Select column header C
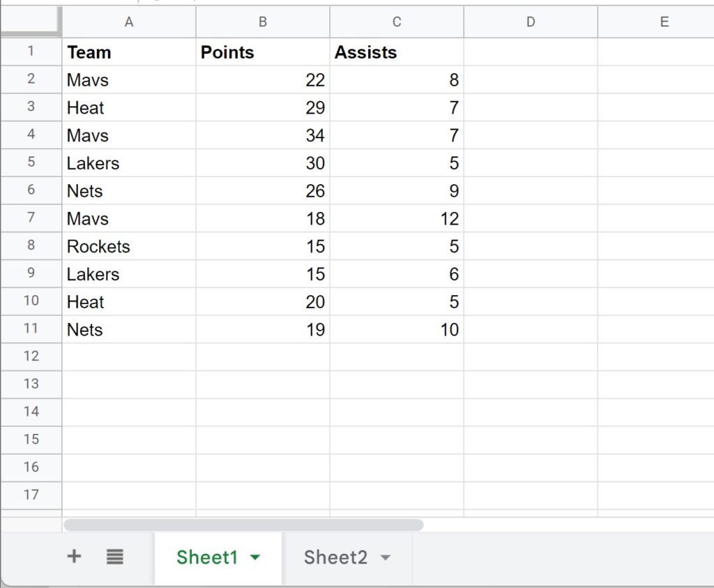714x588 pixels. point(397,22)
